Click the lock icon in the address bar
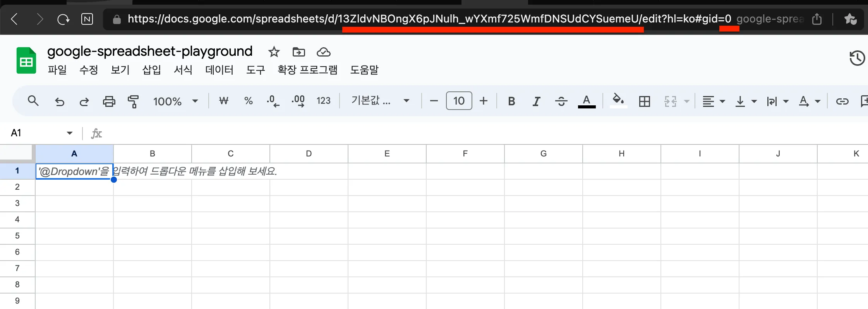Screen dimensions: 868x309 click(117, 19)
